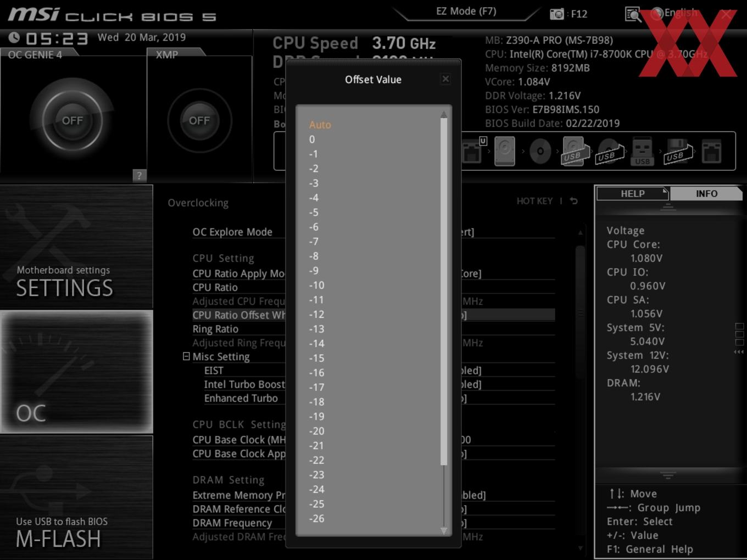Screen dimensions: 747x560
Task: Select Extreme Memory Profile row
Action: 239,495
